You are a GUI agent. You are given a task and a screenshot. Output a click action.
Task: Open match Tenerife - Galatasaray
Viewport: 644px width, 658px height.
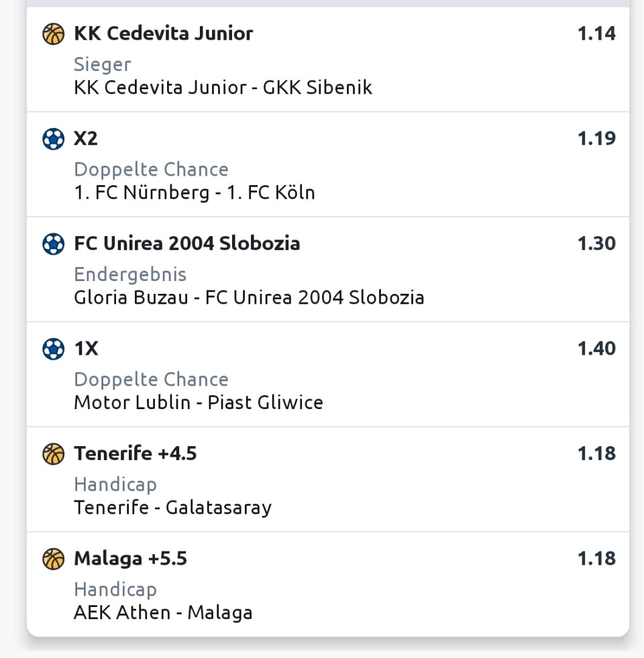click(x=172, y=508)
